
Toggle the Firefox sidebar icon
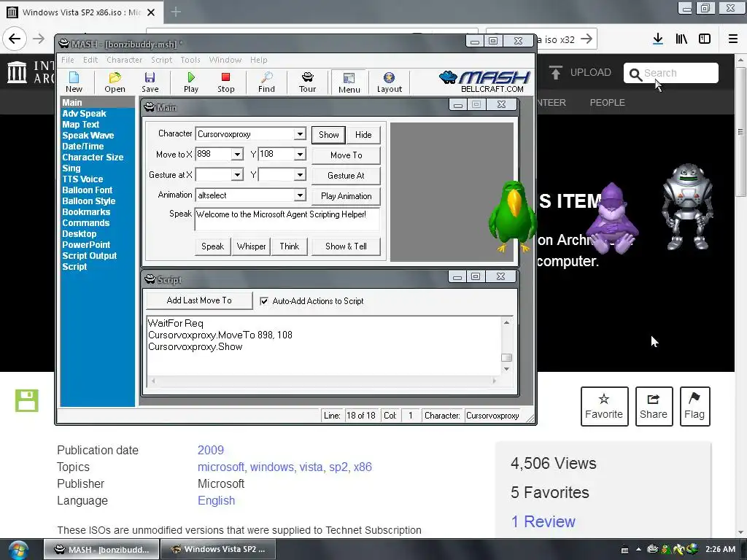(x=705, y=39)
